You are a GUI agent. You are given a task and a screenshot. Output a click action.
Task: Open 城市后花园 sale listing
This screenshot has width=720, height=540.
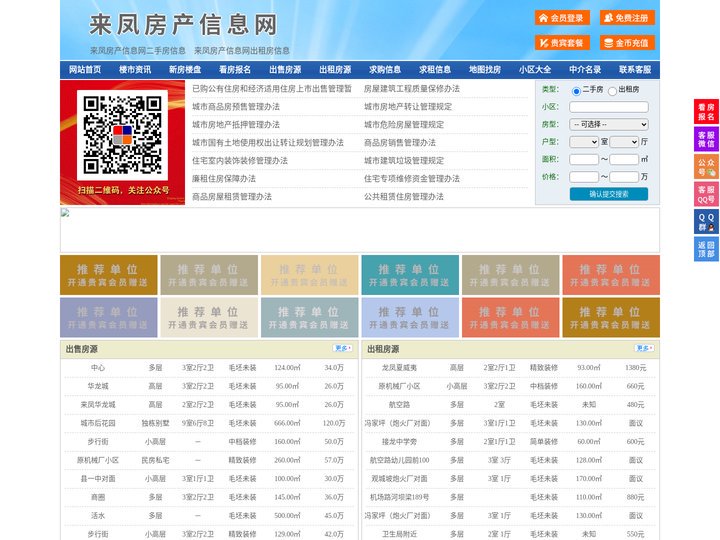tap(98, 423)
